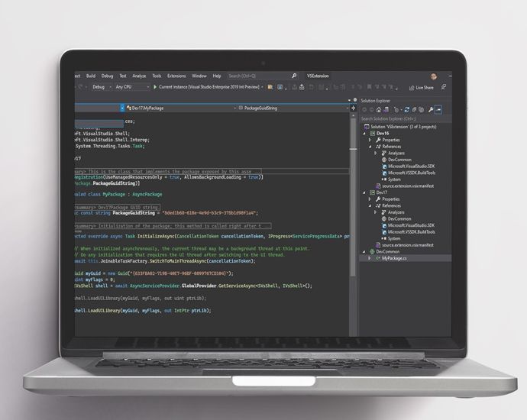Screen dimensions: 527x420
Task: Click Collapse All icon in Solution Explorer
Action: (414, 110)
